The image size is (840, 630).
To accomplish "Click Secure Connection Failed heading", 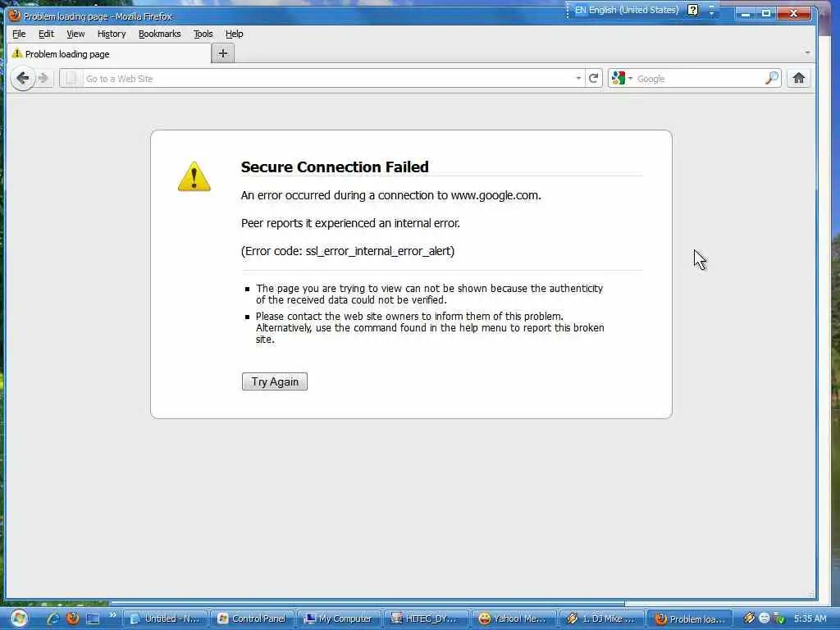I will pos(335,167).
